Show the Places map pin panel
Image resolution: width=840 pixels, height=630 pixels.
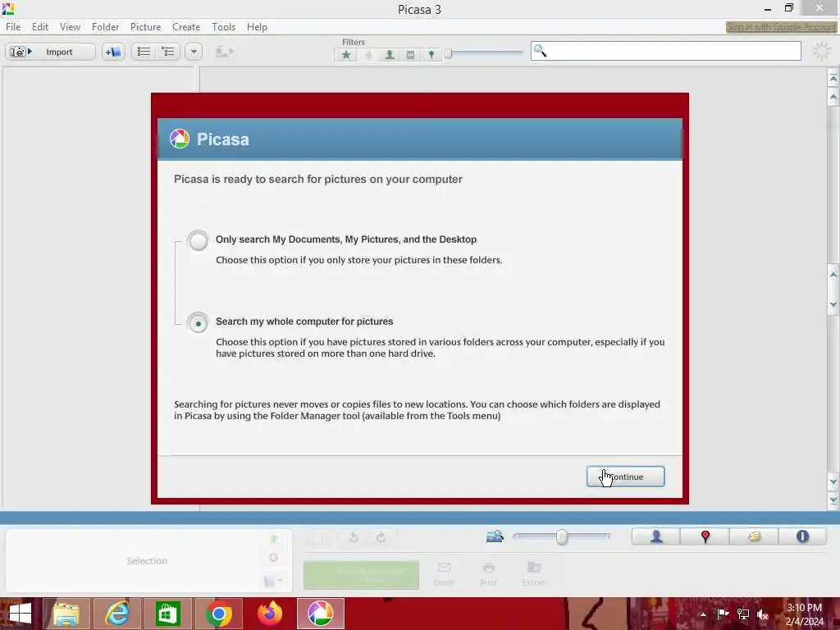click(705, 536)
